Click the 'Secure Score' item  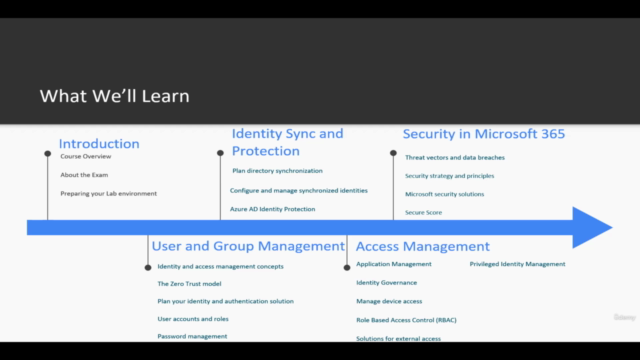coord(423,213)
